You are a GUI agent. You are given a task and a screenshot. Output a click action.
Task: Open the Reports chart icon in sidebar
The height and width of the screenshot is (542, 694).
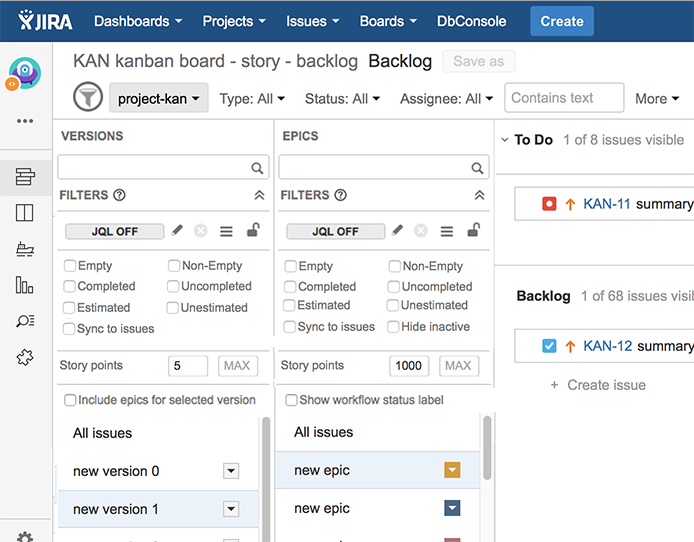tap(24, 284)
